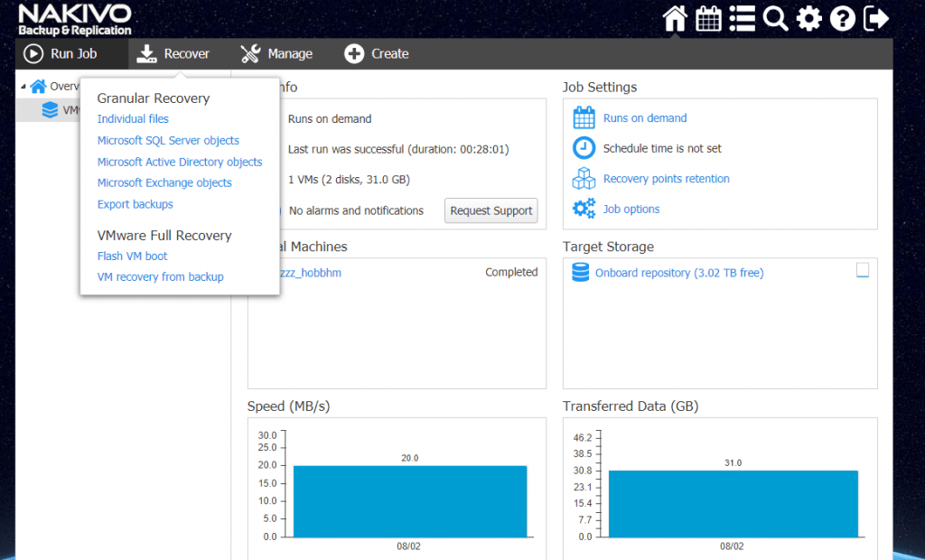Open the Onboard repository link
The image size is (925, 560).
(x=679, y=273)
